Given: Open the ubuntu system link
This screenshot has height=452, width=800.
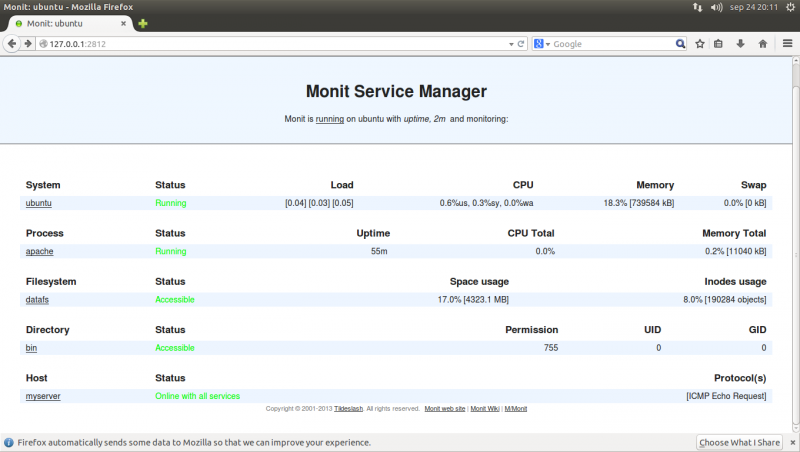Looking at the screenshot, I should click(x=38, y=203).
